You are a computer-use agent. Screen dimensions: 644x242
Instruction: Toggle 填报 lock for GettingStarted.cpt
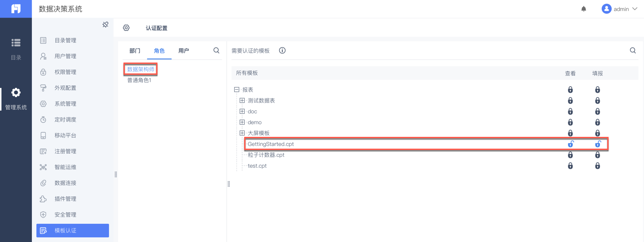click(598, 144)
